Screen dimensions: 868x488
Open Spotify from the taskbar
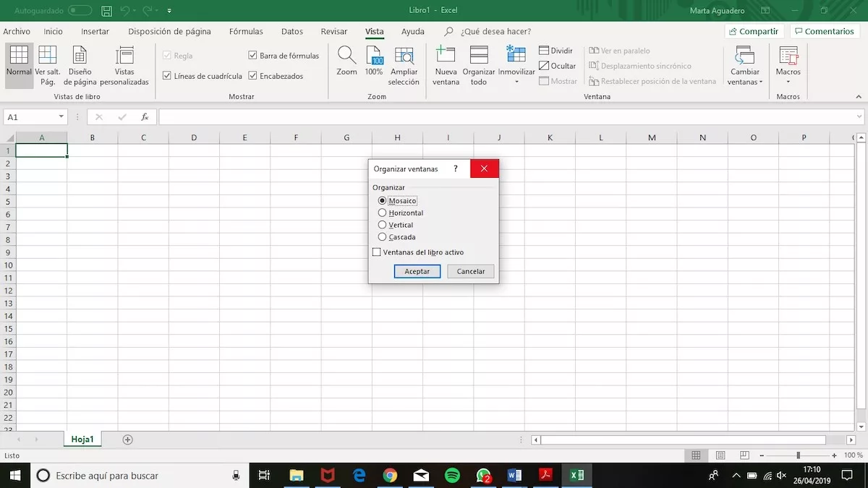(x=452, y=475)
